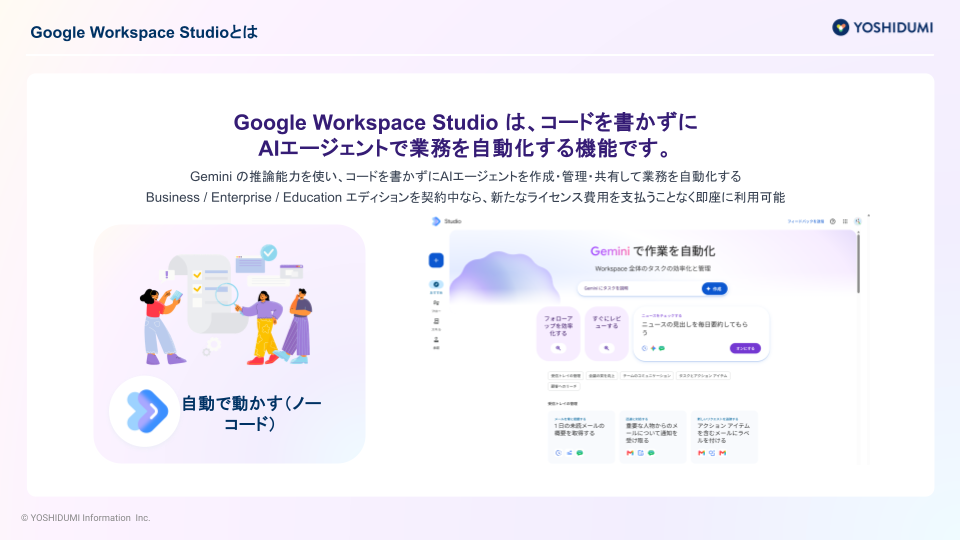Click the Studio arrow logo beside 自動で動かす
The width and height of the screenshot is (960, 540).
[x=145, y=411]
